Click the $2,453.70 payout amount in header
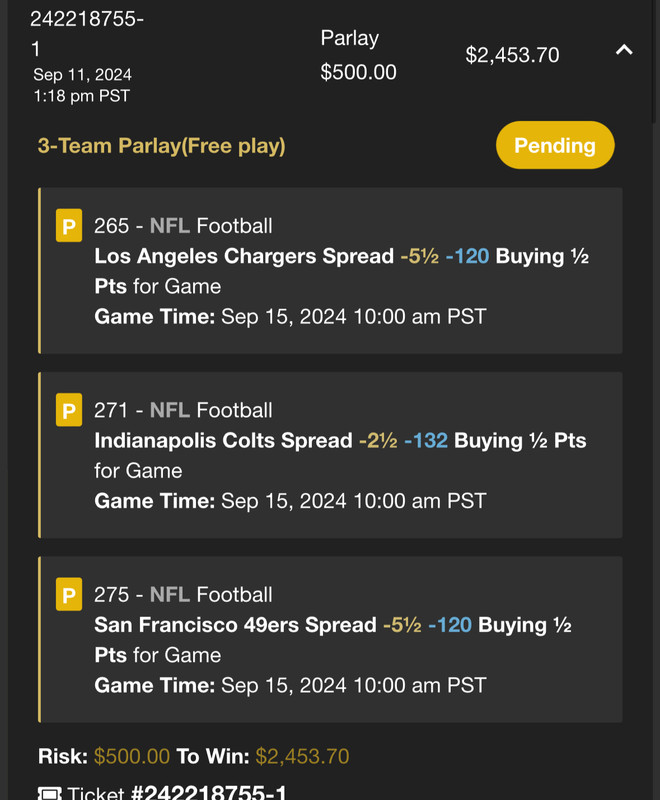Screen dimensions: 660x800 (x=512, y=55)
